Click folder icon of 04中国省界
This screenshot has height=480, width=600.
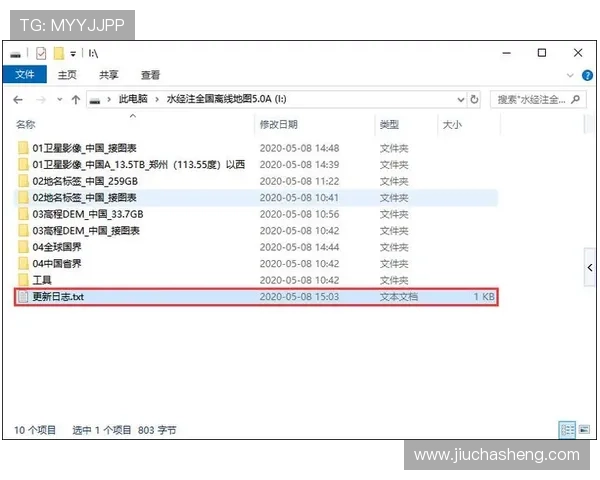point(23,263)
